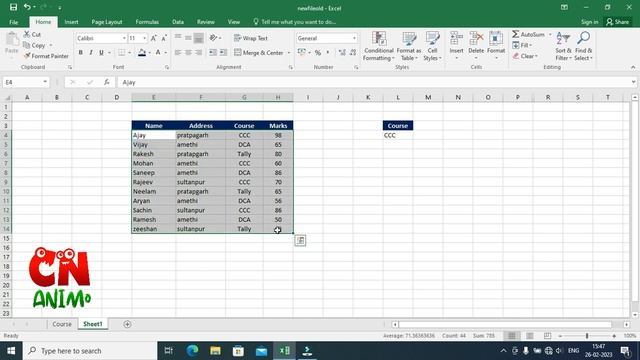Switch to Insert ribbon tab
This screenshot has height=360, width=640.
[x=71, y=22]
